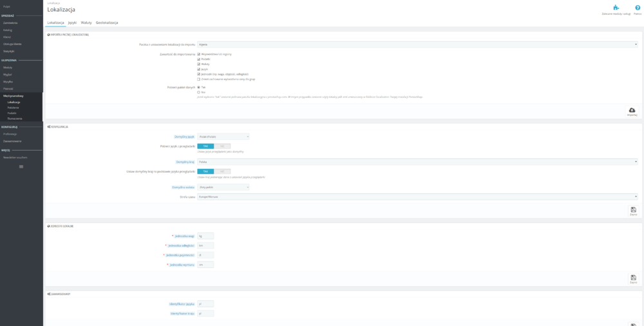Select Tak for Pobierz pakiet danych

tap(199, 87)
